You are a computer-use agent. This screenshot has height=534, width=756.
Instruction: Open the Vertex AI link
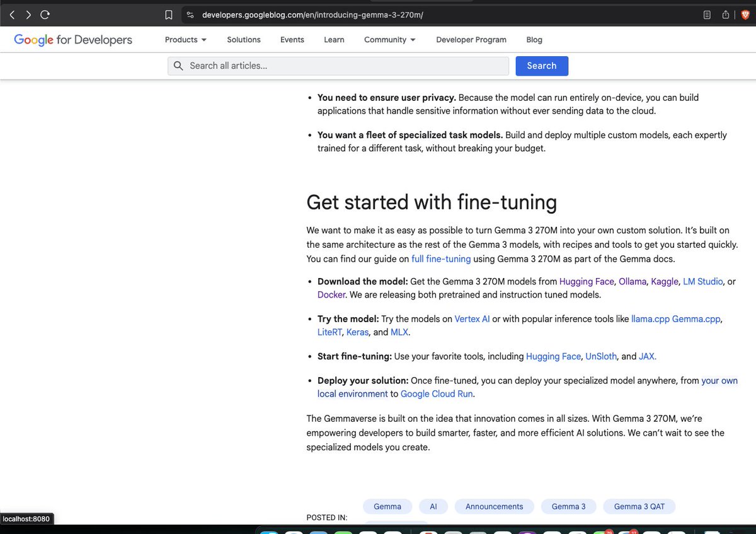(472, 319)
